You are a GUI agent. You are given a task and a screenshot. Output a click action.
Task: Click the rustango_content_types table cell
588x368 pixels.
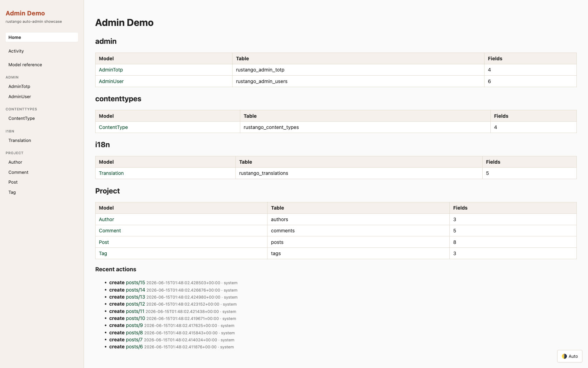click(x=365, y=127)
